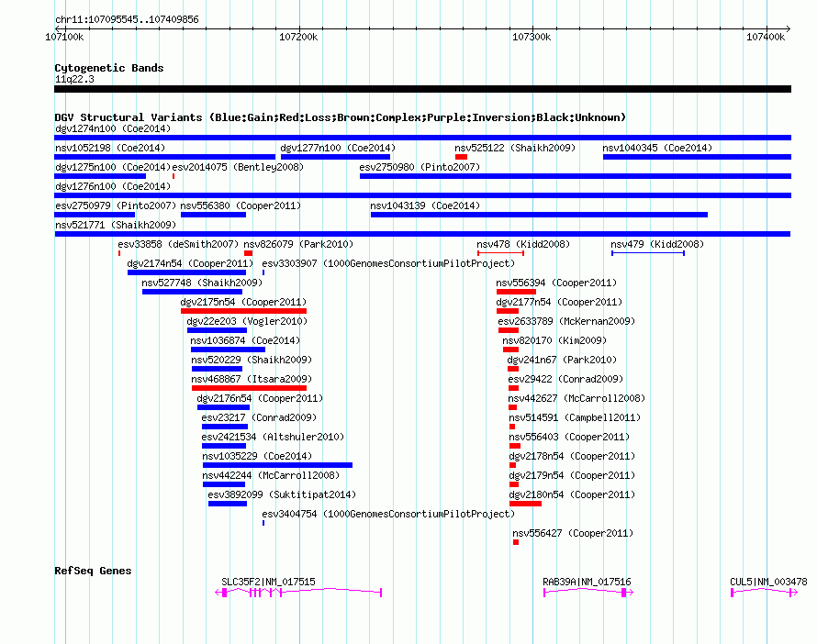Screen dimensions: 817x644
Task: Select the dgv1277n100 (Coe2014) variant label
Action: pos(338,148)
